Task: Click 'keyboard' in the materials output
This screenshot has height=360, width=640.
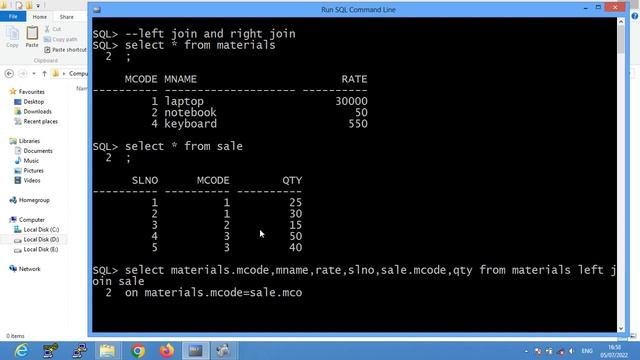Action: 191,124
